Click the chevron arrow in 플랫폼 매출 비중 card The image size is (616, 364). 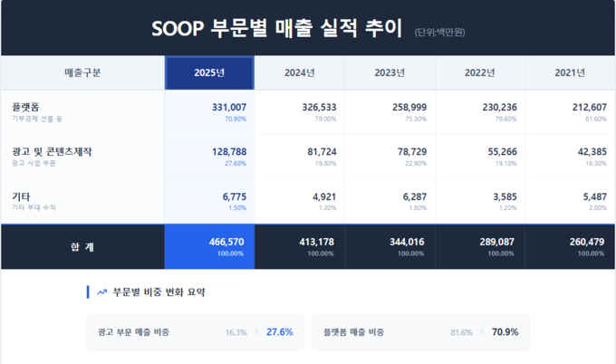click(481, 332)
